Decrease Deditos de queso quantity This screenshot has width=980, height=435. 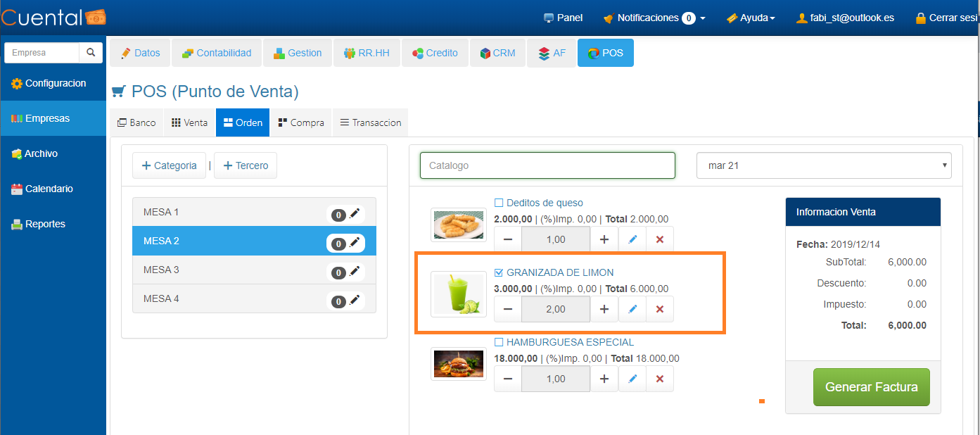(x=508, y=239)
